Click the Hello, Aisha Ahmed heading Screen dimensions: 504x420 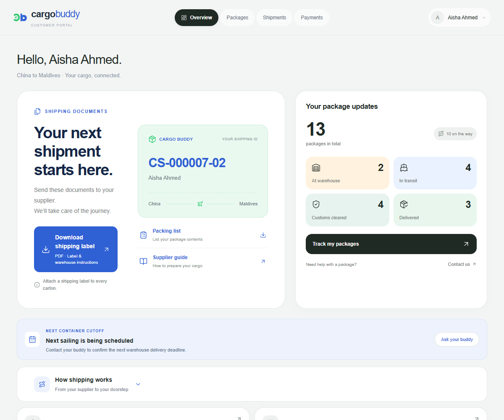[x=69, y=60]
